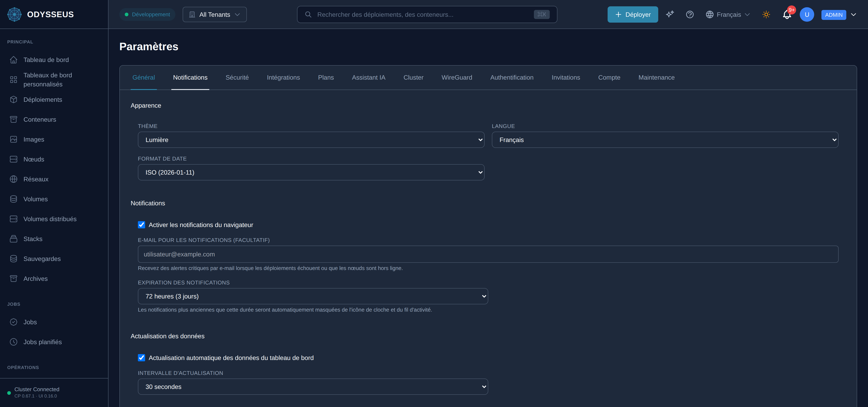
Task: Open the AI assistant sparkle icon
Action: click(x=670, y=14)
